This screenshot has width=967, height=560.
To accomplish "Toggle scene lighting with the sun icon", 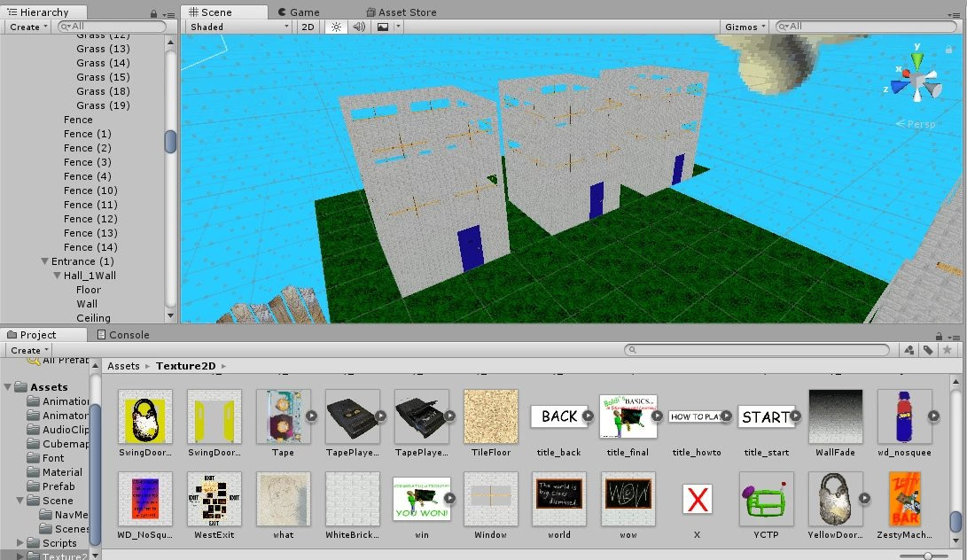I will 336,27.
